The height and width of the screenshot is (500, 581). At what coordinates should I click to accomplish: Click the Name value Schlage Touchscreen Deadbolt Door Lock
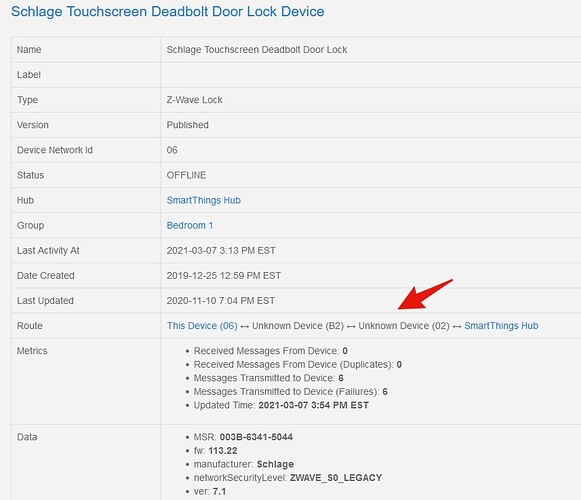point(257,50)
